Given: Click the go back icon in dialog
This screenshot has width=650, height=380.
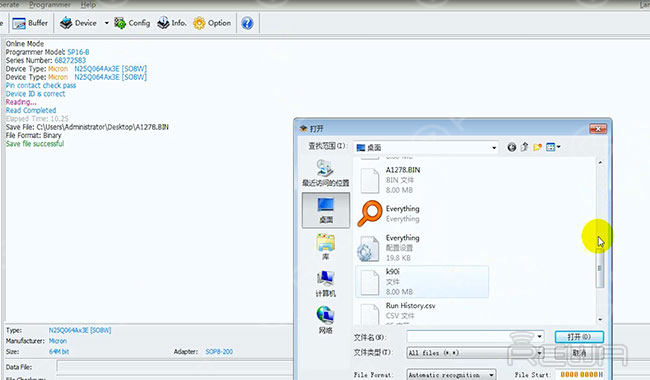Looking at the screenshot, I should tap(512, 147).
